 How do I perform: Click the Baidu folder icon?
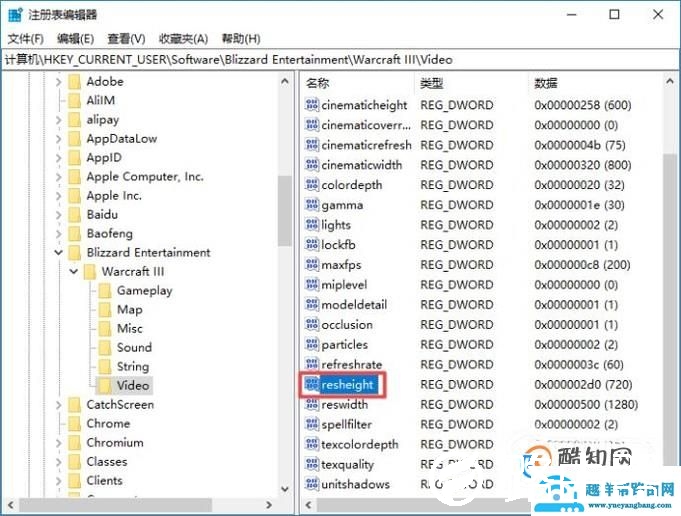75,215
